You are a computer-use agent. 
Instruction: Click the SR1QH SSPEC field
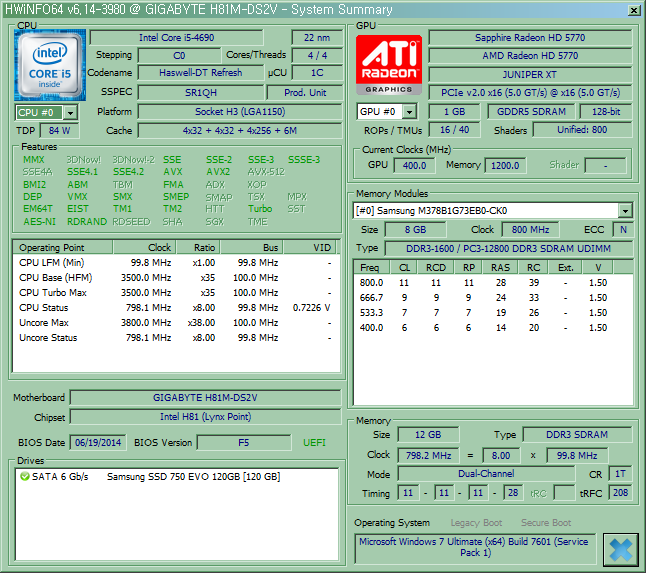click(x=201, y=93)
